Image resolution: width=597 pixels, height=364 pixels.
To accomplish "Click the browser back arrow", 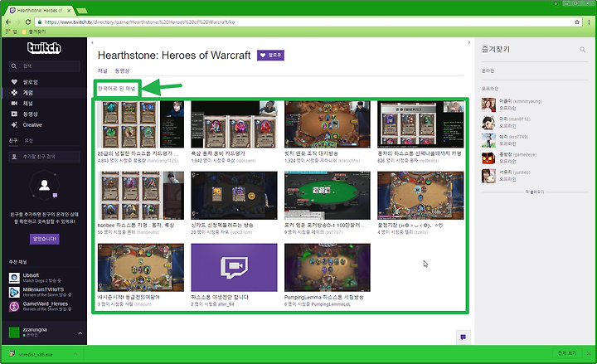I will click(x=8, y=22).
